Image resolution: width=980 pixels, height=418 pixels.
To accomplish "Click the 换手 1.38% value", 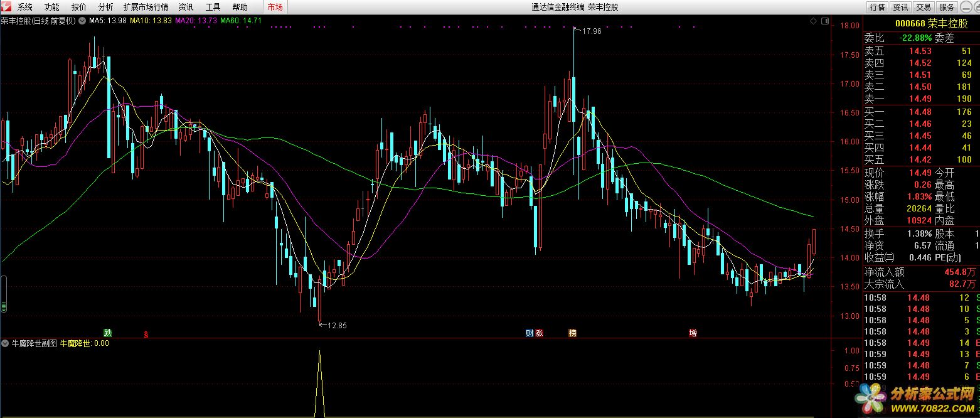I will (x=919, y=233).
